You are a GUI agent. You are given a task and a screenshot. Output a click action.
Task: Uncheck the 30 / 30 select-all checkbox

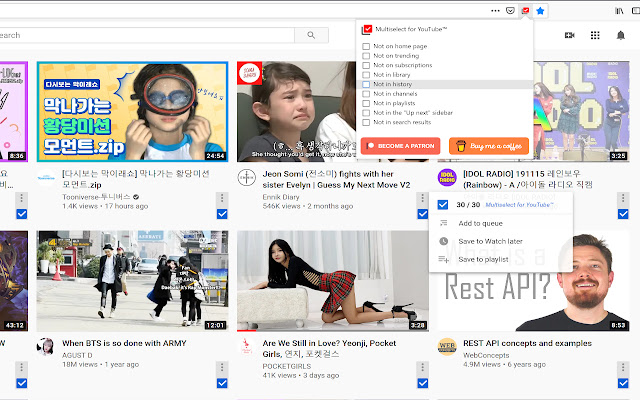(x=443, y=204)
